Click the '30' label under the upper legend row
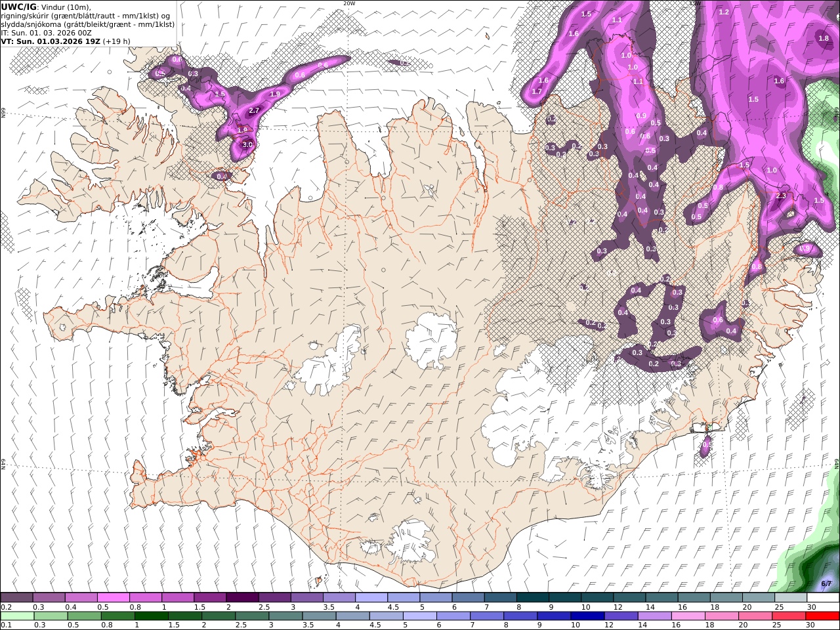Viewport: 840px width, 630px height. click(x=811, y=607)
